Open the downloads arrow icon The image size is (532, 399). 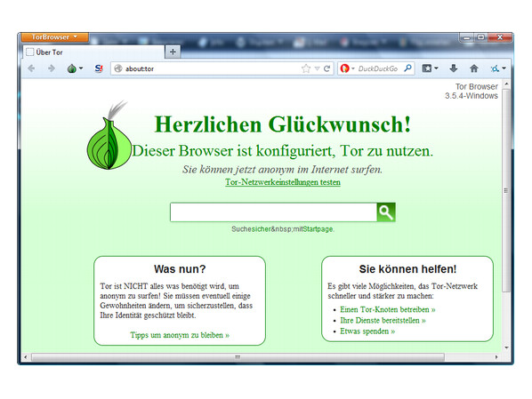(x=454, y=68)
